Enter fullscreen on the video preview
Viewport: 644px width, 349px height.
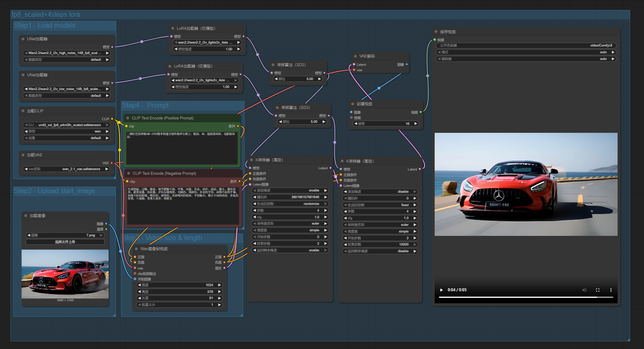(598, 290)
